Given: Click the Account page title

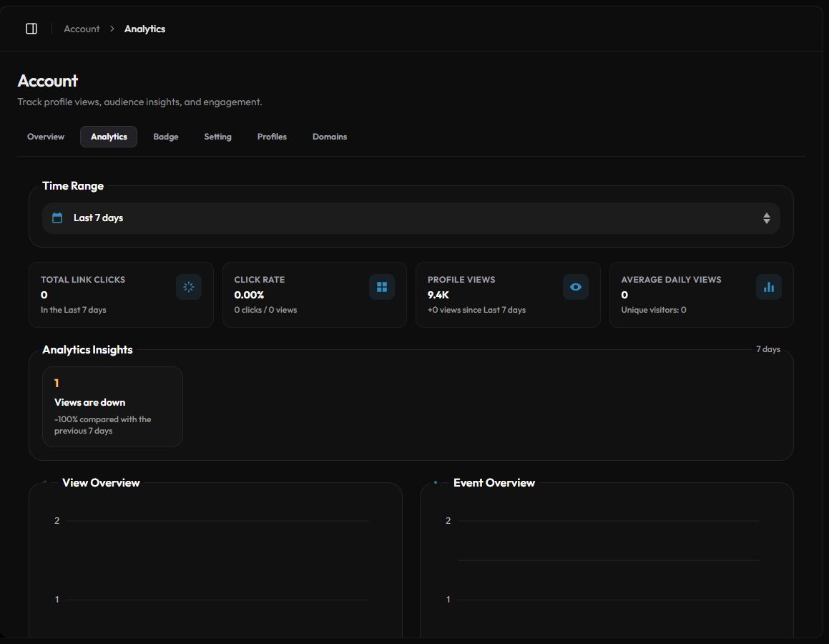Looking at the screenshot, I should pyautogui.click(x=48, y=80).
